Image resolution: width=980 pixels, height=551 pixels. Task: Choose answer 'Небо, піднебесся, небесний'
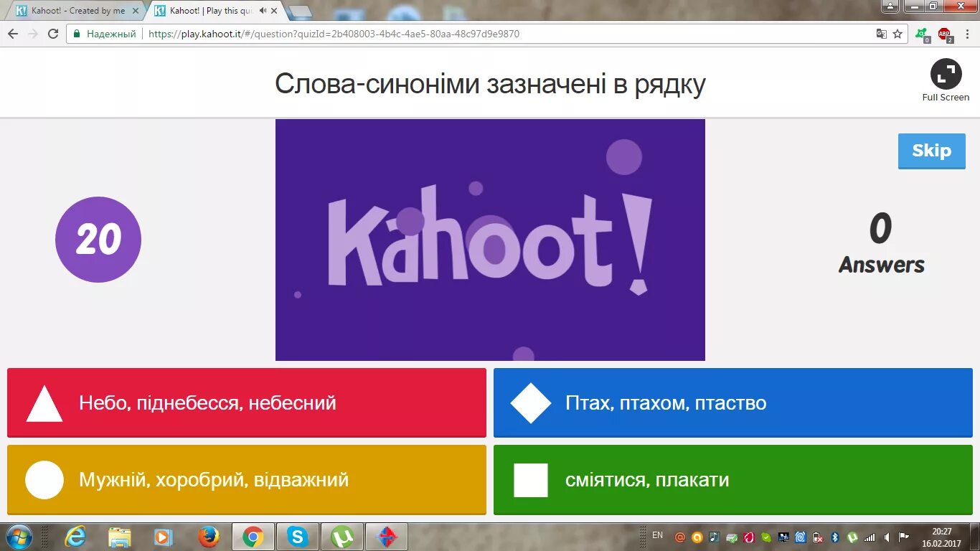pyautogui.click(x=247, y=402)
